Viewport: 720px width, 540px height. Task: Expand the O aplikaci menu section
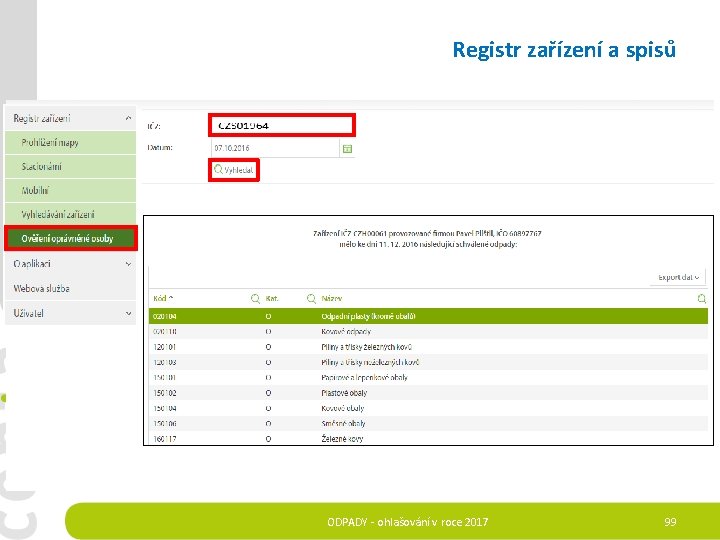[128, 264]
